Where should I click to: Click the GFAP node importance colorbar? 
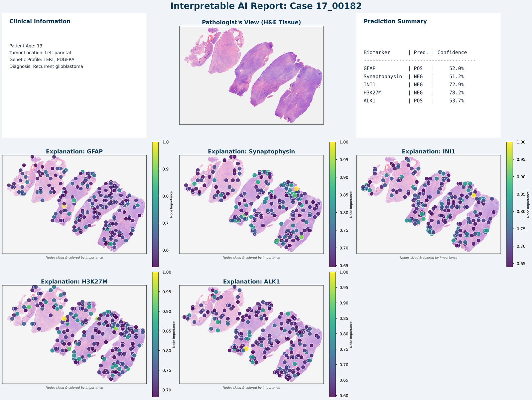(155, 204)
